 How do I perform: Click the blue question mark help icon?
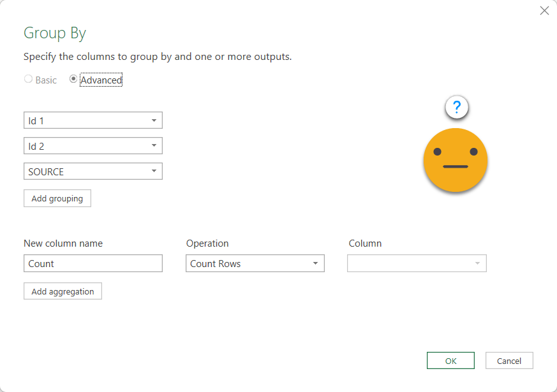[457, 108]
